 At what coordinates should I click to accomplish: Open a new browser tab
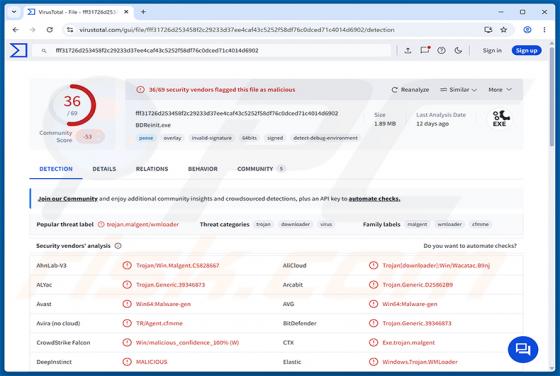[x=143, y=12]
